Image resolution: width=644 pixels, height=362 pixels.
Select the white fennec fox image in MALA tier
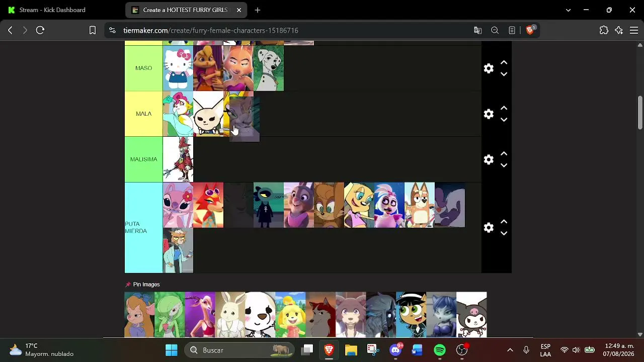(x=208, y=114)
